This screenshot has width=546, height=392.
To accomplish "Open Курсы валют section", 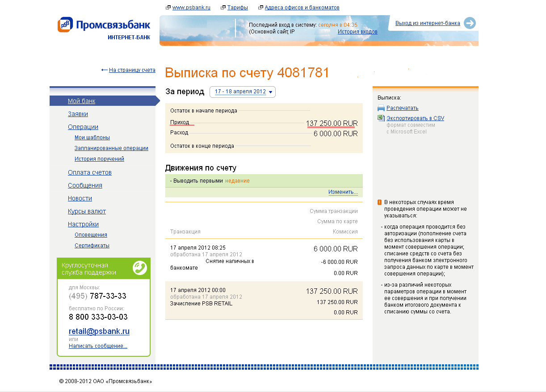I will pyautogui.click(x=87, y=211).
